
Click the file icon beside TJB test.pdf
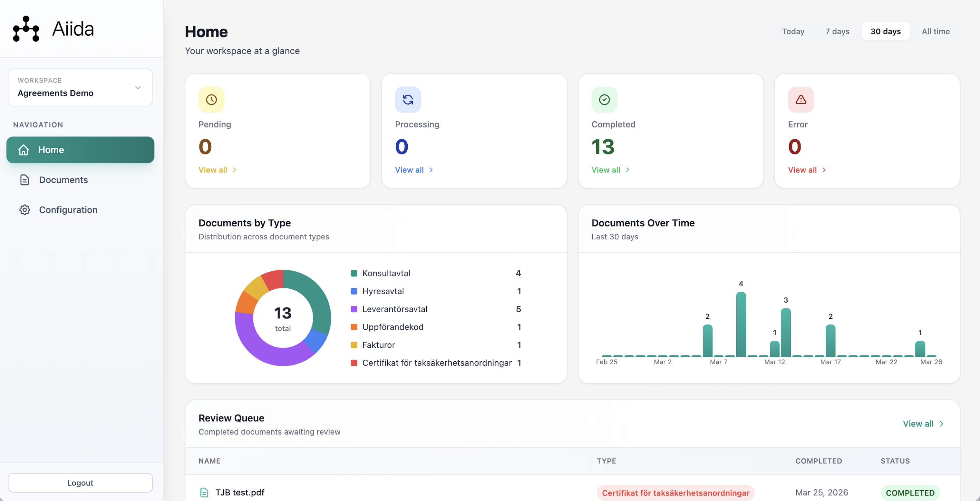coord(204,492)
